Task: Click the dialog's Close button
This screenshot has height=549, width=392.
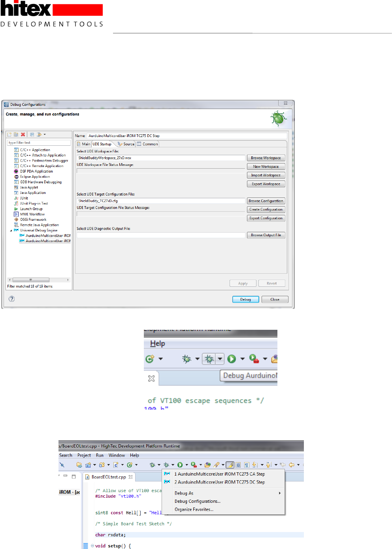Action: tap(275, 299)
